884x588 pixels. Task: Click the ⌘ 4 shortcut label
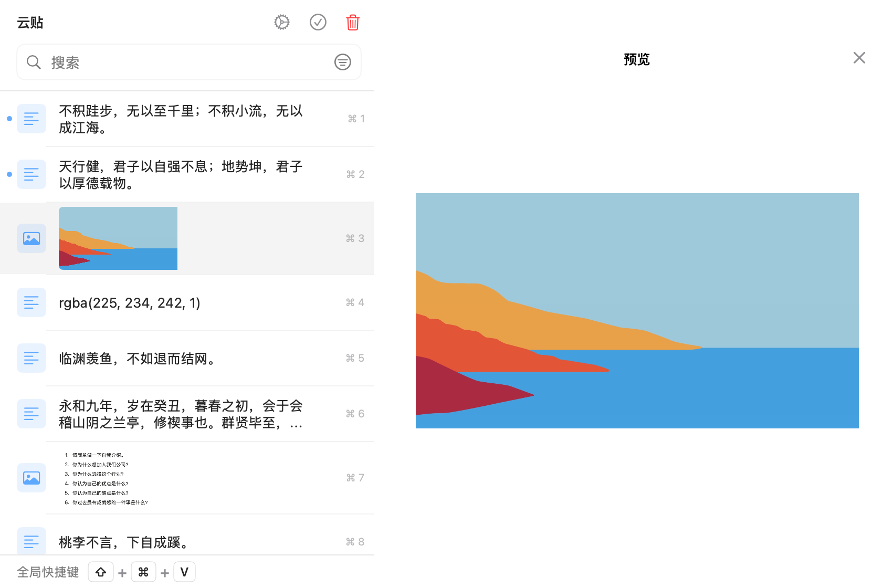tap(355, 302)
